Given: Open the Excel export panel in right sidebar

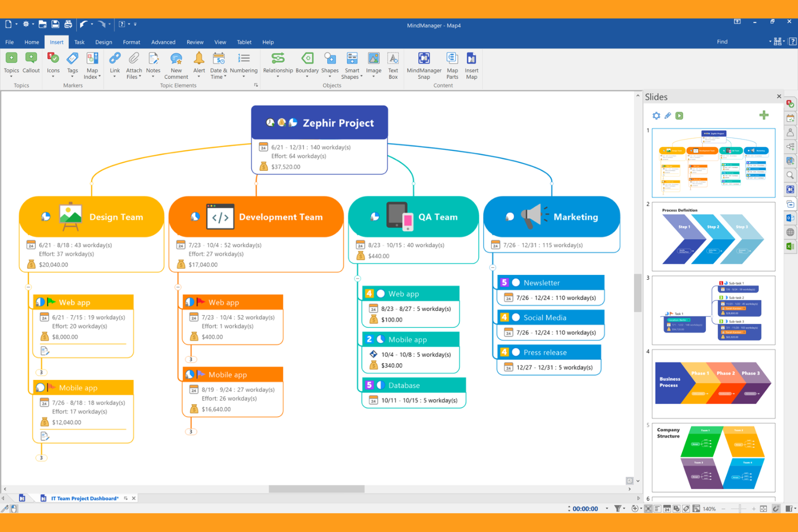Looking at the screenshot, I should (x=790, y=246).
